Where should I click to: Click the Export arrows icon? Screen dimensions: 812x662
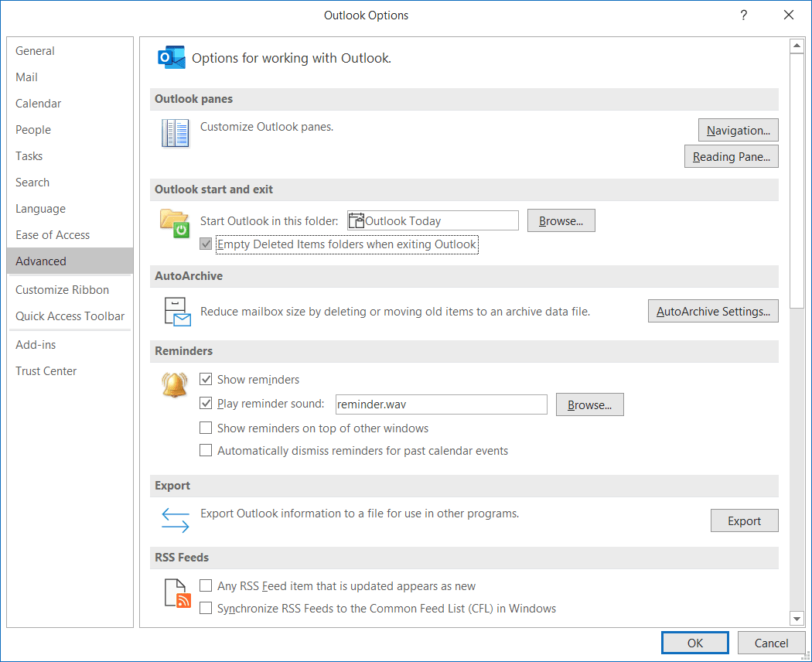pyautogui.click(x=176, y=520)
